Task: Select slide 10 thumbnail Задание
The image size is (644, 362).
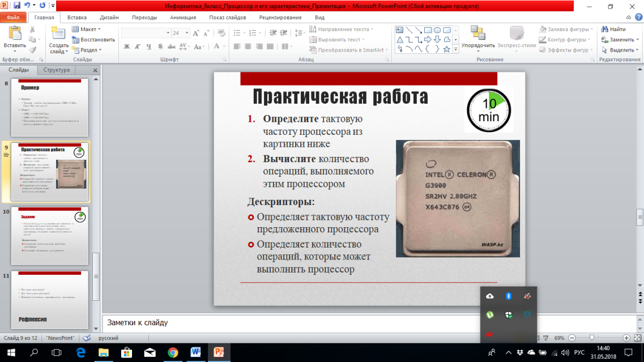Action: (50, 235)
